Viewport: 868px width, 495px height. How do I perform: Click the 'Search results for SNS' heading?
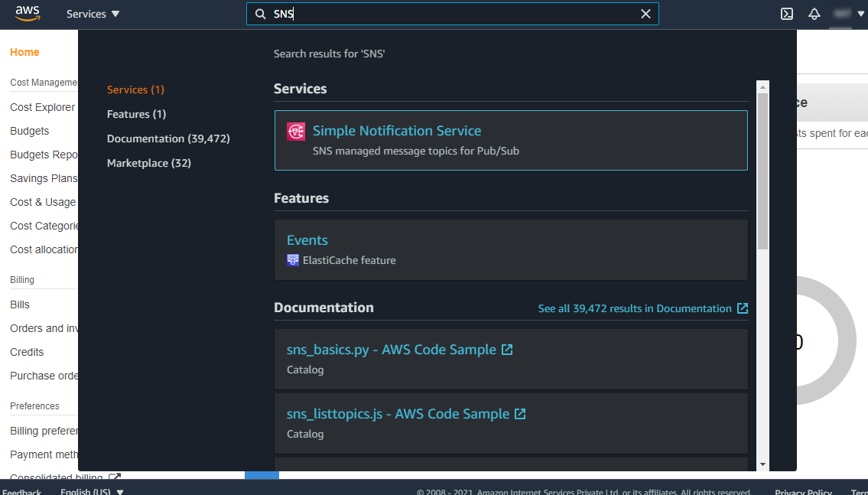tap(330, 54)
